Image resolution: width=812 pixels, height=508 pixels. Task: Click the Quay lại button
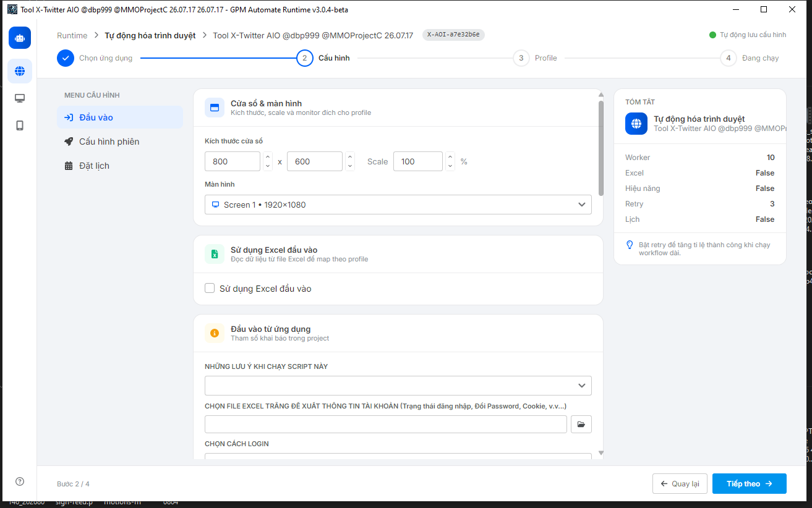tap(680, 483)
